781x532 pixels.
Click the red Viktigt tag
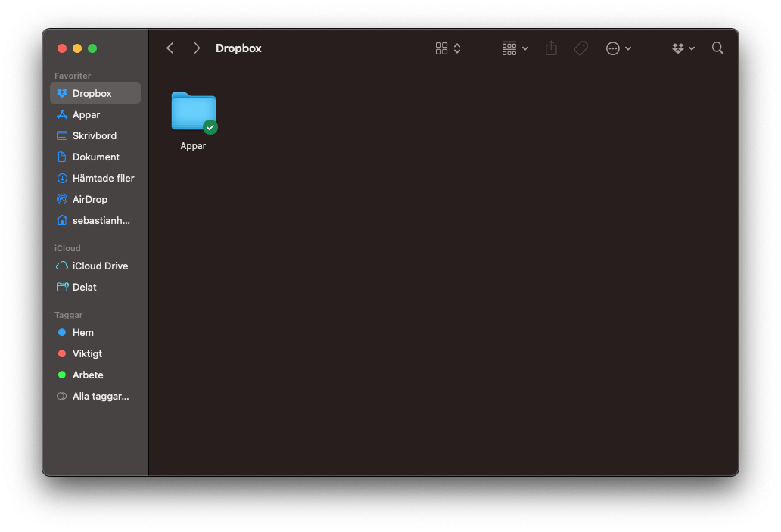tap(95, 353)
